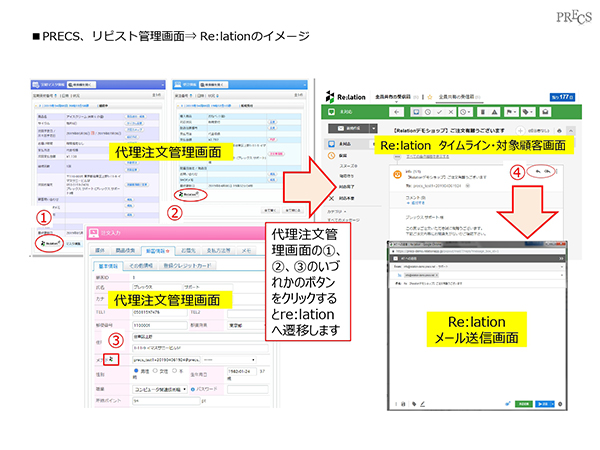Click the back arrow in Re:lation toolbar
Image resolution: width=600 pixels, height=450 pixels.
pyautogui.click(x=396, y=112)
